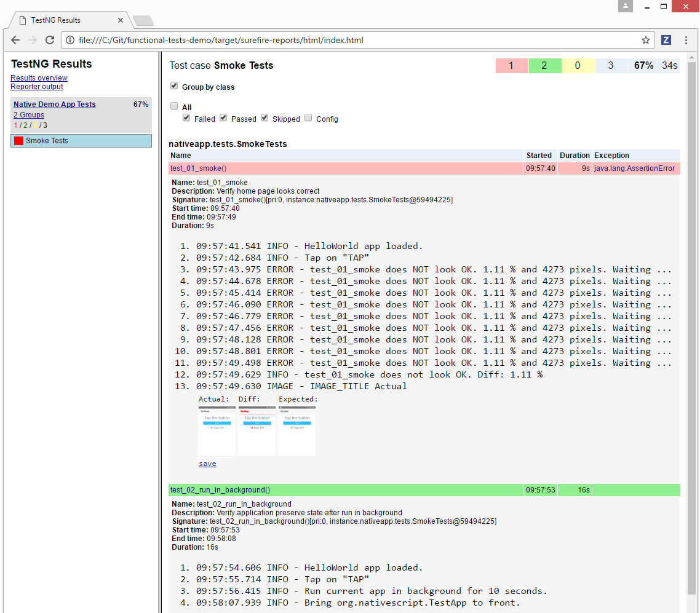The image size is (700, 613).
Task: Click the 67% value in the sidebar
Action: coord(141,104)
